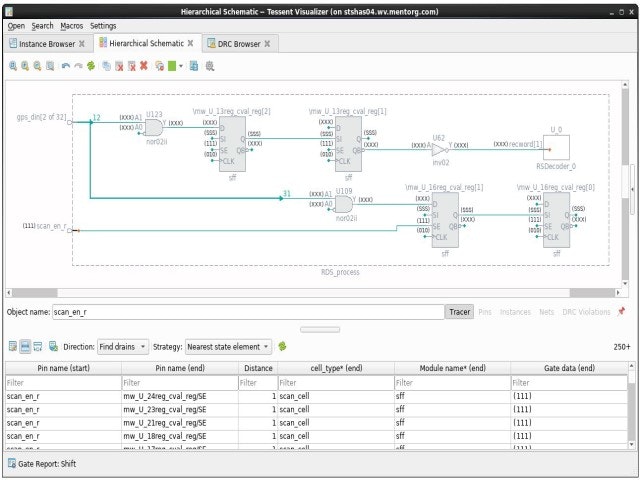
Task: Click the fourth tracer icon before Direction
Action: coord(53,347)
